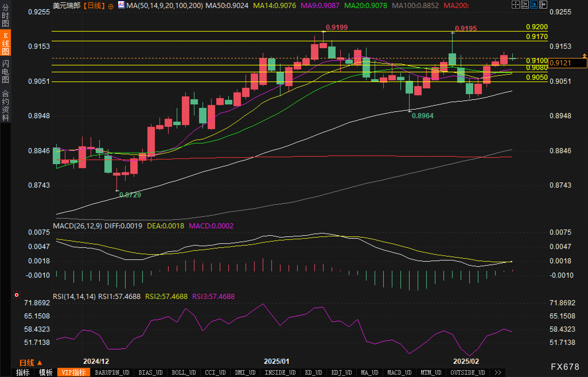The width and height of the screenshot is (588, 377).
Task: Apply the BOLL_UD indicator
Action: tap(184, 372)
